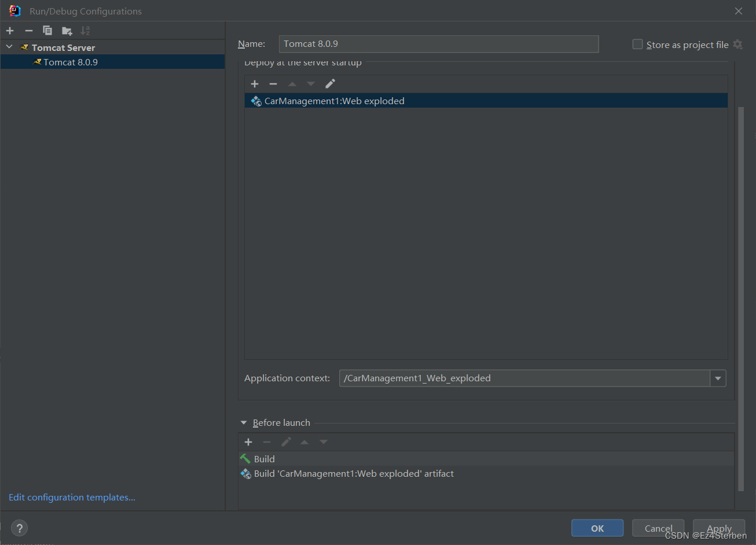
Task: Click the Cancel button
Action: click(658, 528)
